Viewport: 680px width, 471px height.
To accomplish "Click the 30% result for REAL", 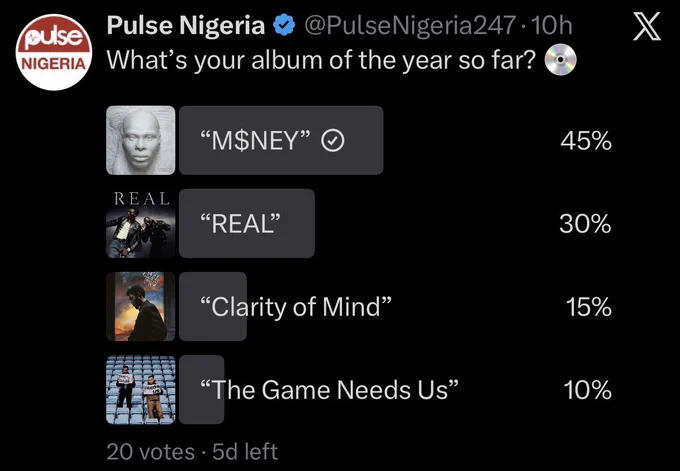I will (x=585, y=224).
